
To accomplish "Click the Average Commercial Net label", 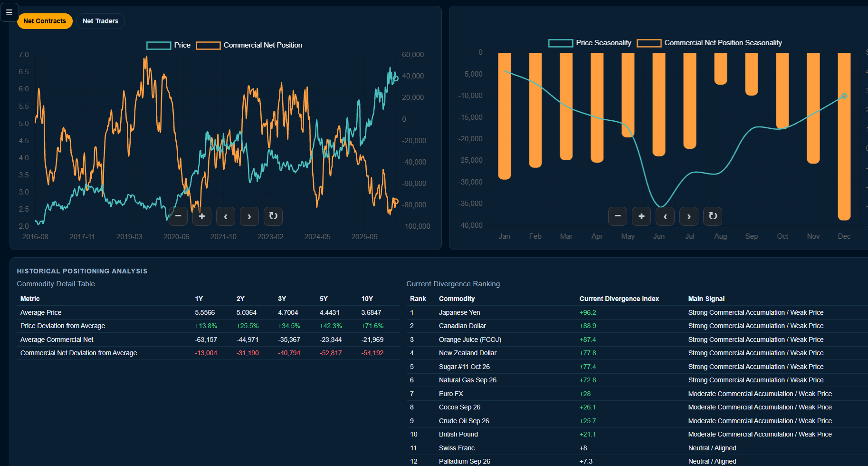I will 57,340.
